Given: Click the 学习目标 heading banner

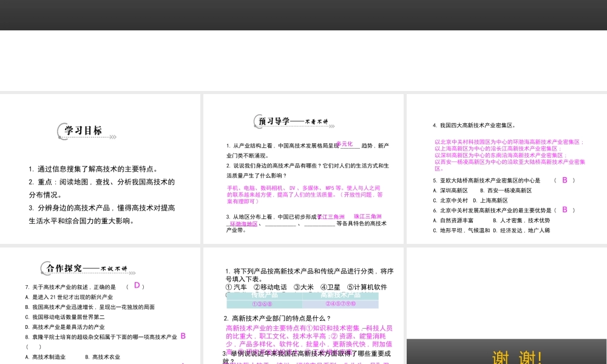Looking at the screenshot, I should [x=83, y=130].
